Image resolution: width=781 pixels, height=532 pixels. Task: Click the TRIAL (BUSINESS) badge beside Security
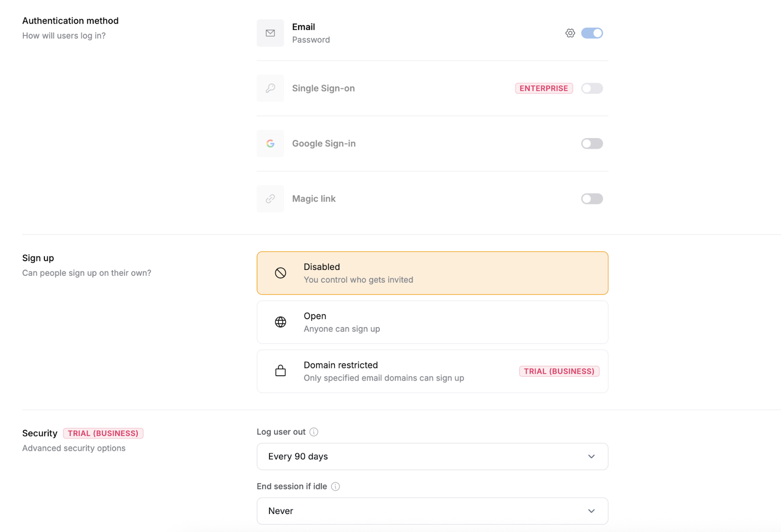(x=103, y=433)
